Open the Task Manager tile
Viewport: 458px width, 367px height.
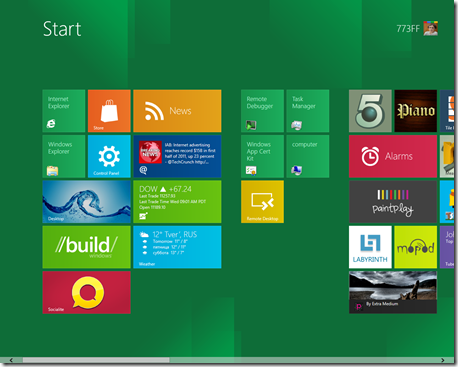click(308, 111)
